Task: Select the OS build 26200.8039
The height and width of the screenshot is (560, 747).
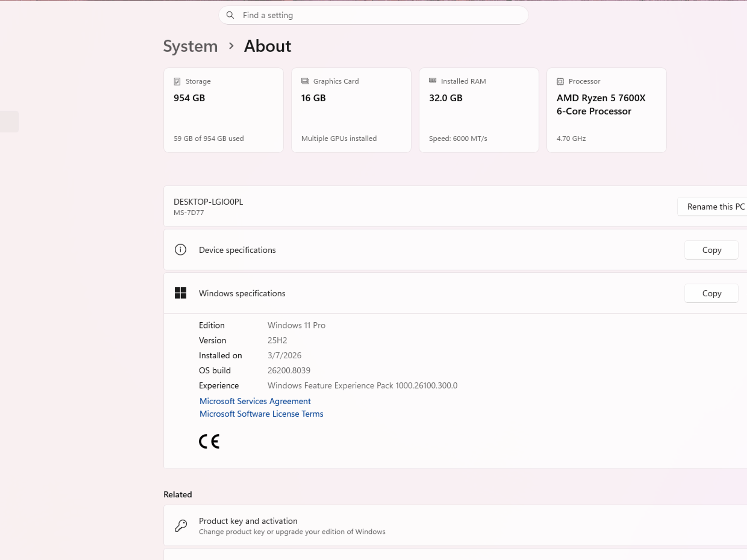Action: [x=289, y=370]
